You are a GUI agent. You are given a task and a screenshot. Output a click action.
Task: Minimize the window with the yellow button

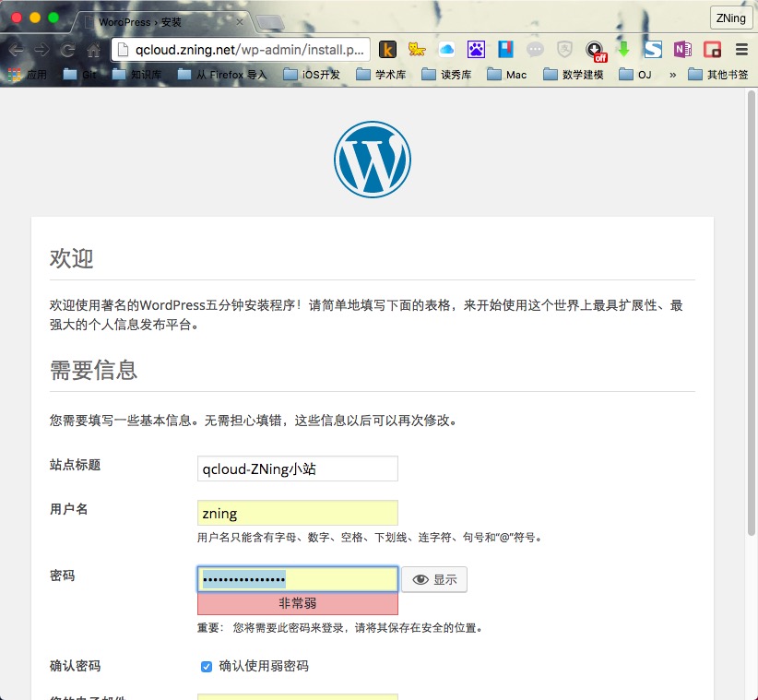pos(35,18)
